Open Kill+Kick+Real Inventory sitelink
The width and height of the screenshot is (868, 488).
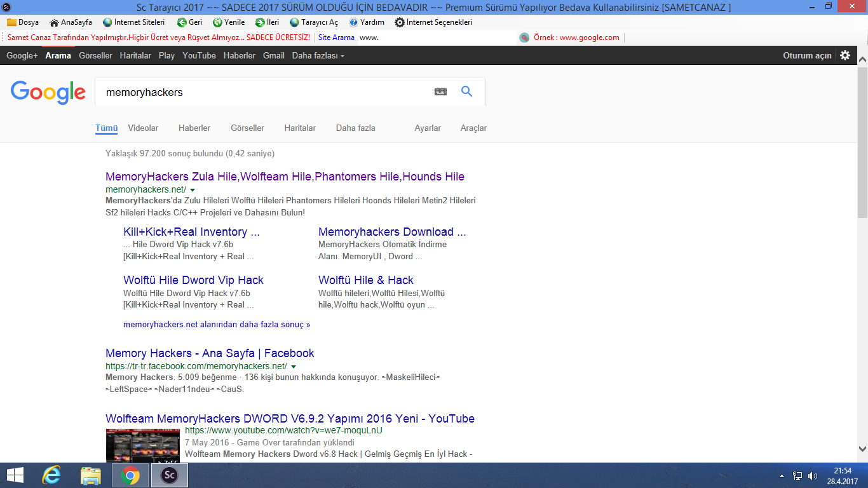click(x=191, y=232)
